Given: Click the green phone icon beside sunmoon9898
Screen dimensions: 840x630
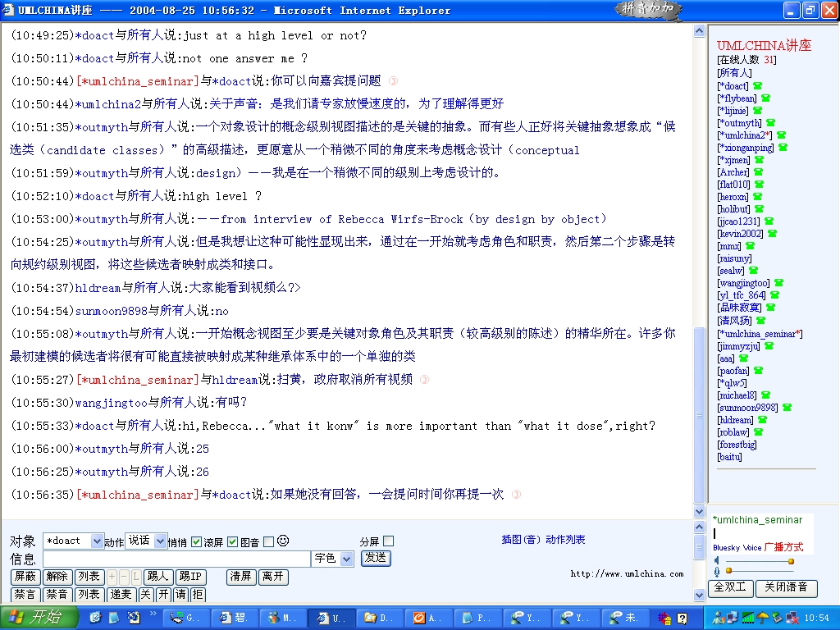Looking at the screenshot, I should pyautogui.click(x=787, y=408).
